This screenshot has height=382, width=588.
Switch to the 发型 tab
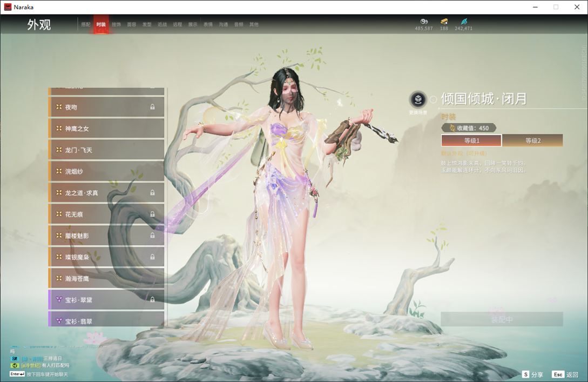tap(147, 24)
